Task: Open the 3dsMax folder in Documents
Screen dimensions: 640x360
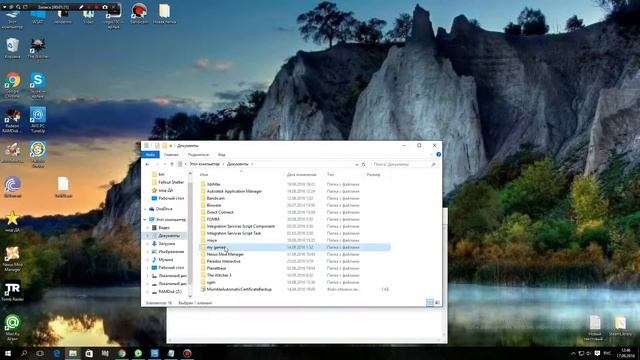Action: [x=213, y=184]
